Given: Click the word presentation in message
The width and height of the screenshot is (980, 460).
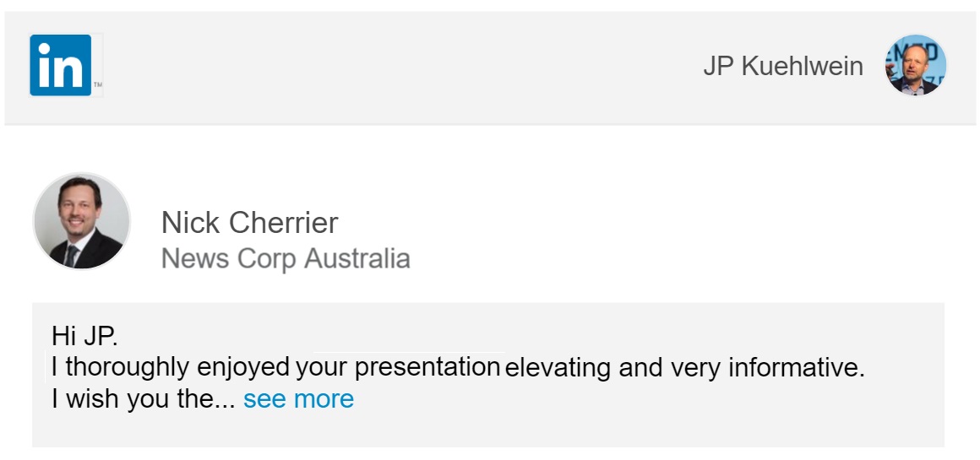Looking at the screenshot, I should [427, 368].
